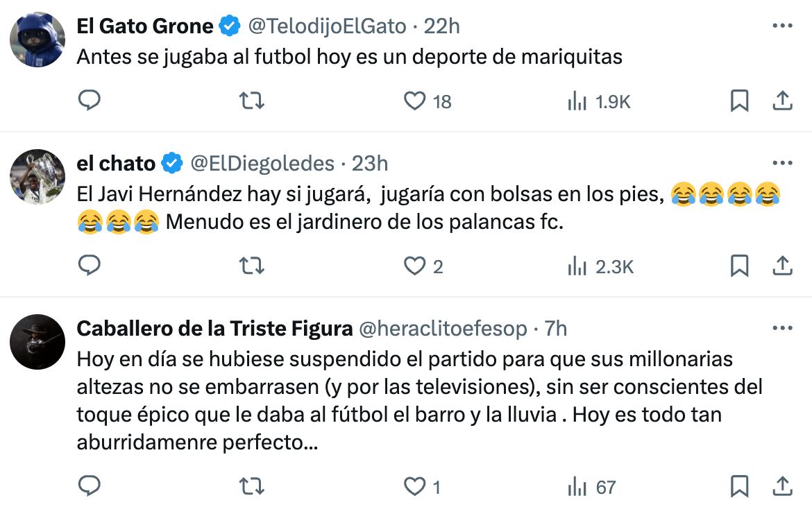Bookmark El Gato Grone's tweet
Image resolution: width=812 pixels, height=516 pixels.
pyautogui.click(x=740, y=101)
